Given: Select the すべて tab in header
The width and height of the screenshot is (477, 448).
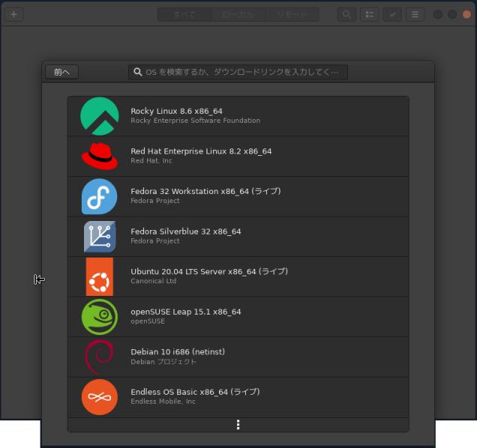Looking at the screenshot, I should tap(185, 14).
